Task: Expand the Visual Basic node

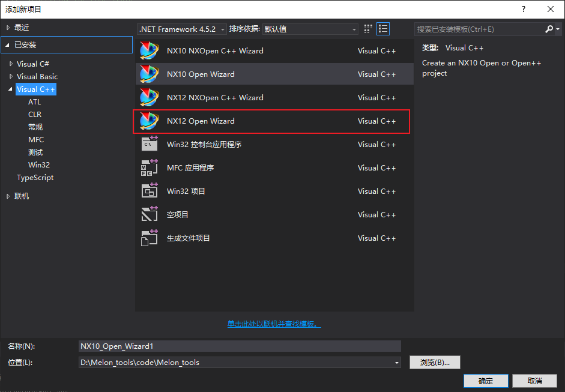Action: [x=11, y=76]
